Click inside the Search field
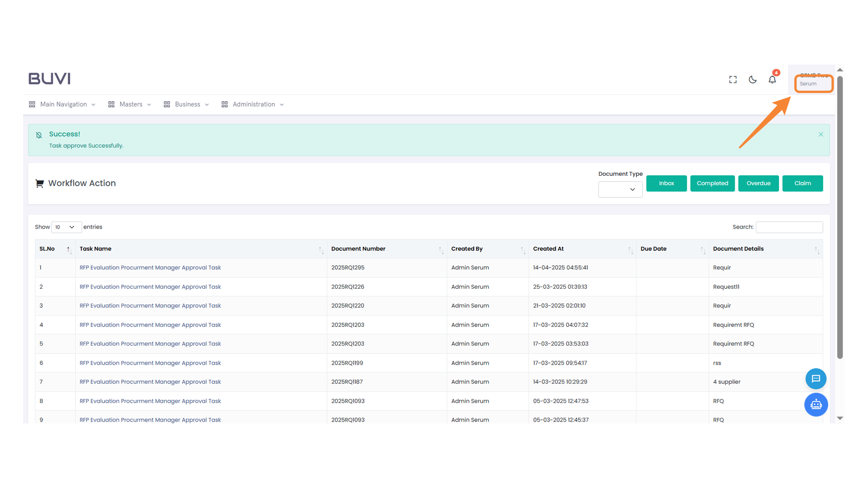 (x=789, y=227)
